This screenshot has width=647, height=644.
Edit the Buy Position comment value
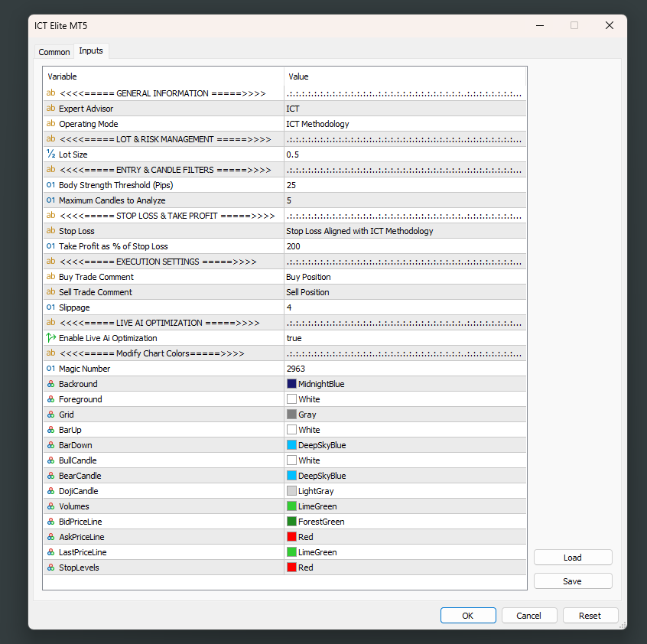405,276
